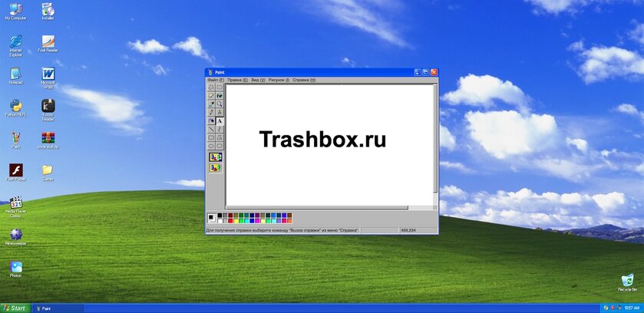Pick the Color Picker eyedropper tool
644x313 pixels.
(x=211, y=104)
